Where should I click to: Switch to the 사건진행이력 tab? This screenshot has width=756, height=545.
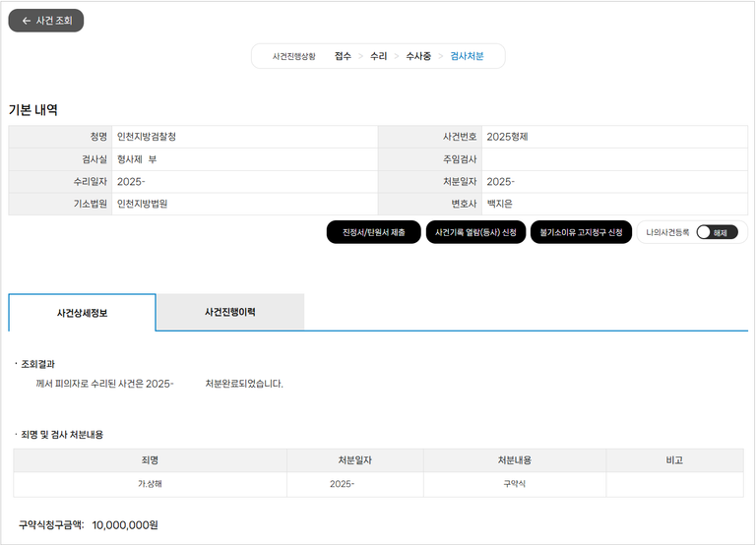(229, 312)
